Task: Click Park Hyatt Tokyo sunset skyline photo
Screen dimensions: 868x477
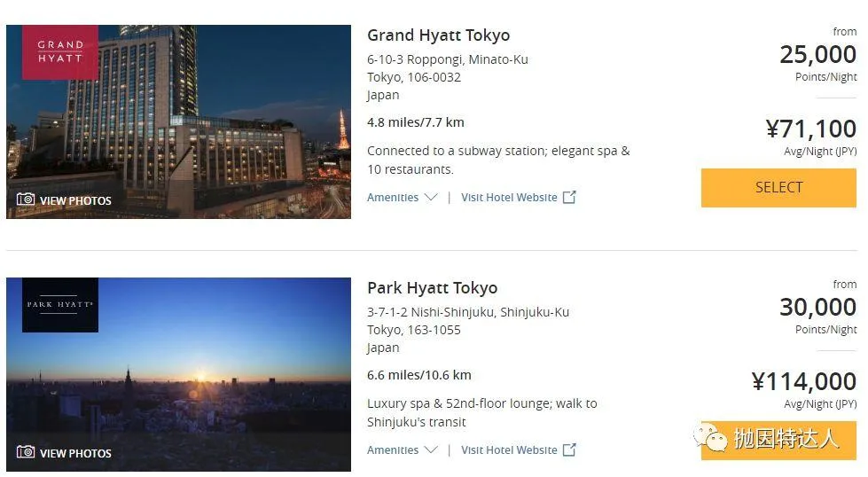Action: coord(178,375)
